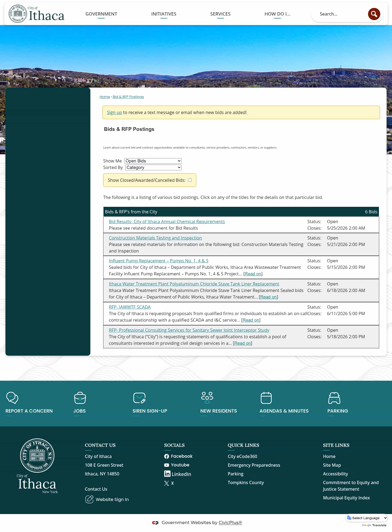
Task: Open Polyaluminum Chloride Stave Tank Liner bid
Action: pyautogui.click(x=194, y=284)
